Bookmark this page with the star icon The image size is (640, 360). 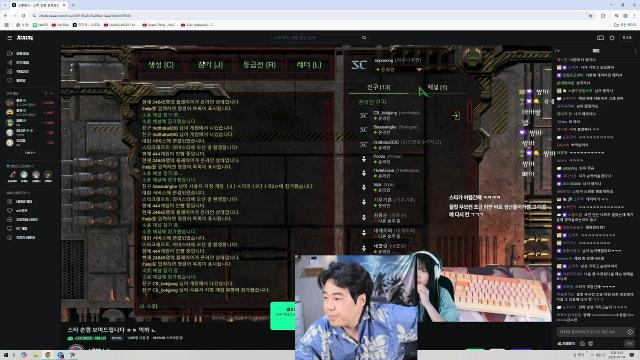591,16
